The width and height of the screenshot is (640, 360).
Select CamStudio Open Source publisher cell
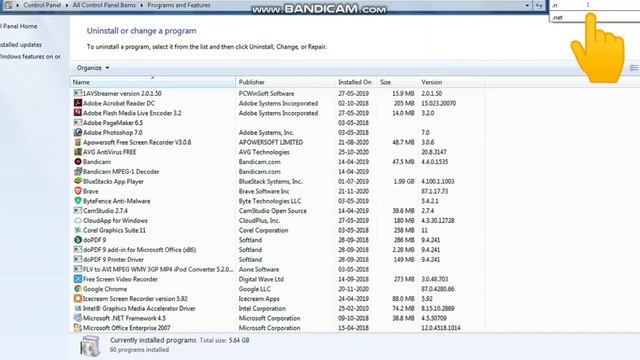click(x=273, y=211)
